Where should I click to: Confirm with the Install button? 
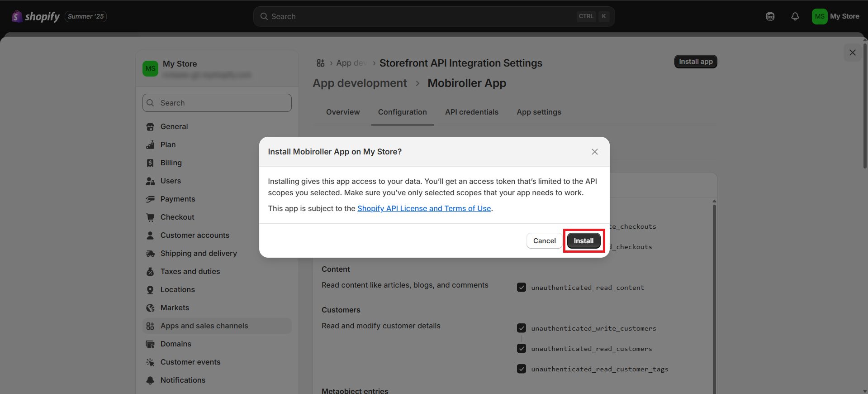coord(583,241)
